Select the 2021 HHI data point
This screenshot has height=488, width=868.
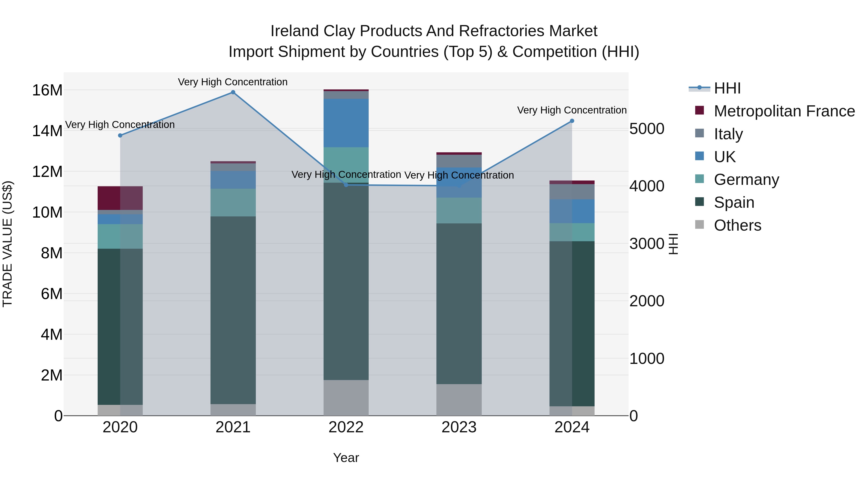pos(233,92)
